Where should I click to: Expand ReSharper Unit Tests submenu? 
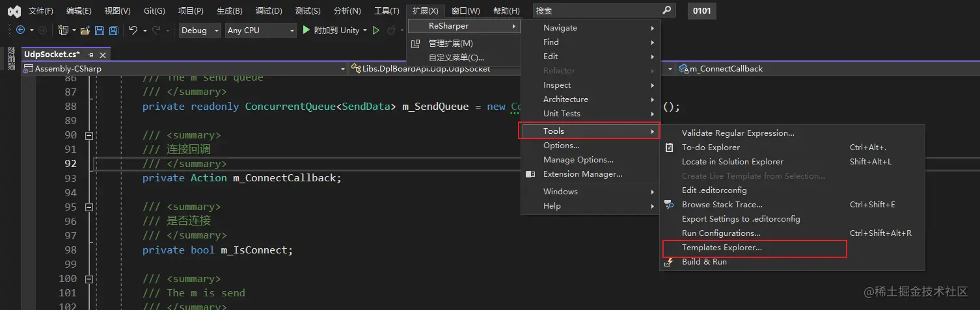(x=591, y=114)
